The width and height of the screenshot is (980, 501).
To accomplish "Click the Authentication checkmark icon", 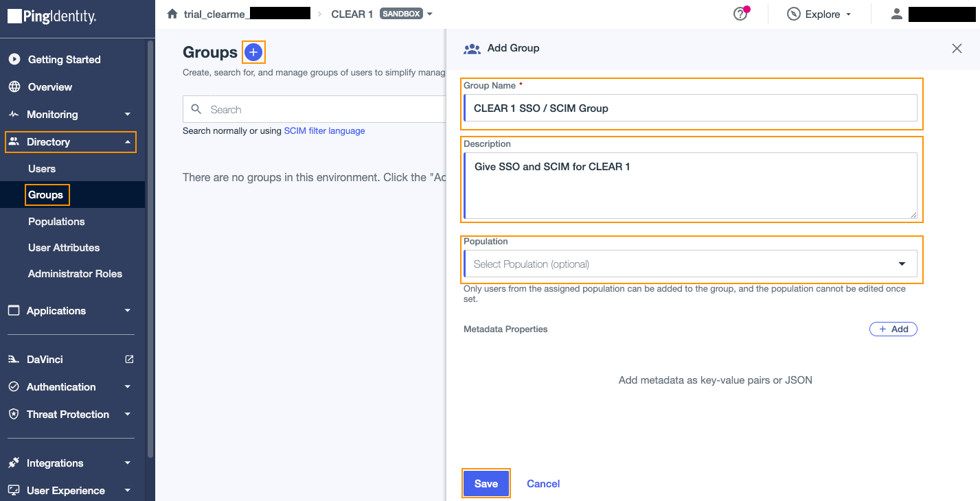I will [14, 387].
